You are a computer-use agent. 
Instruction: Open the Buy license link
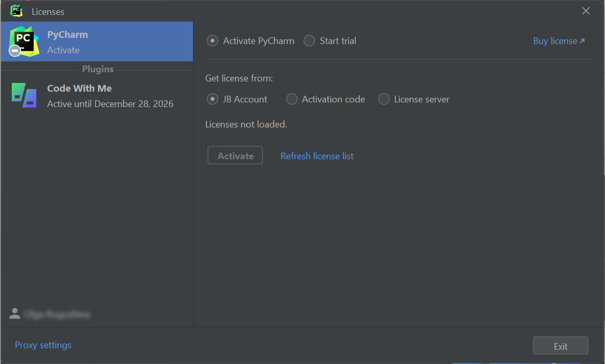[559, 41]
